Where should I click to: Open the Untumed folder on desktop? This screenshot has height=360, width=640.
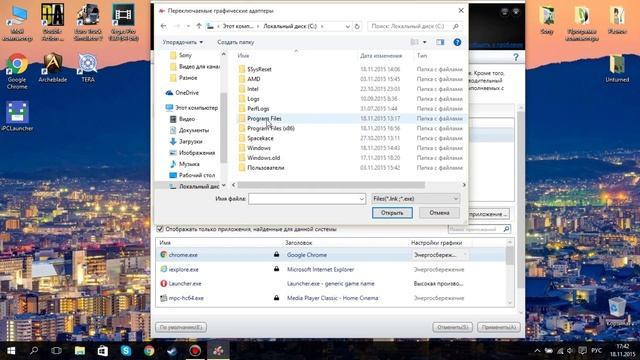coord(617,69)
